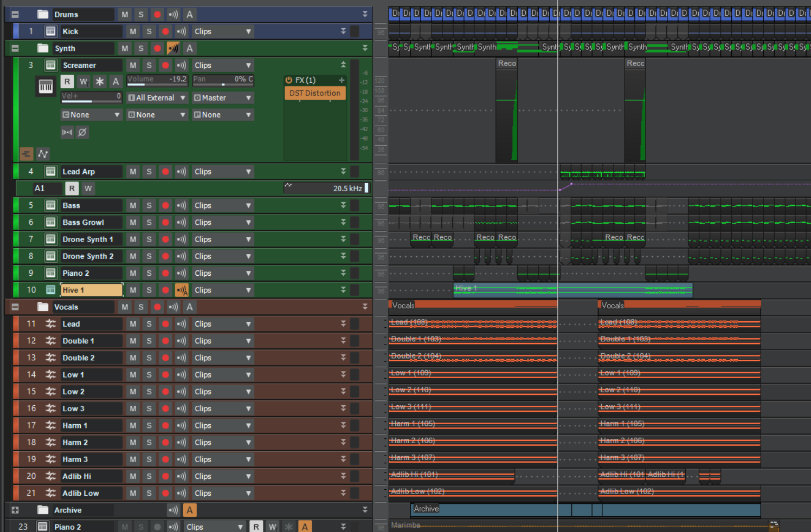Viewport: 811px width, 532px height.
Task: Arm the Lead vocal track for recording
Action: [x=165, y=324]
